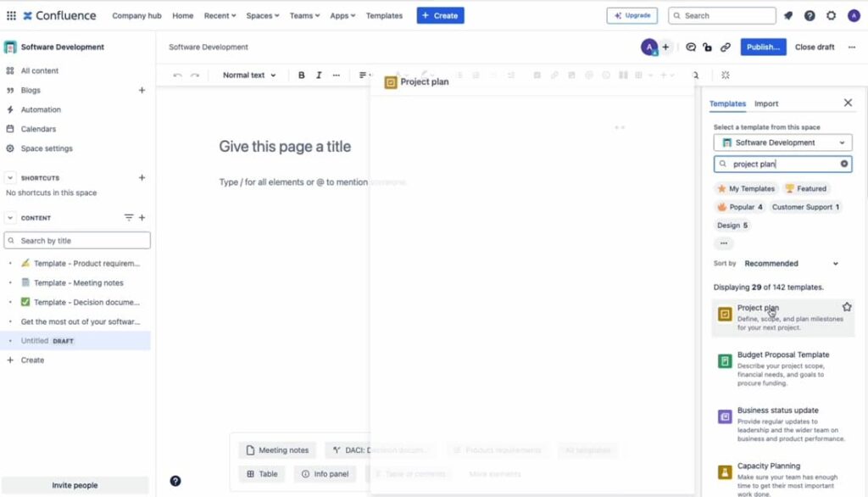Image resolution: width=868 pixels, height=497 pixels.
Task: Open settings gear icon in header
Action: pos(831,15)
